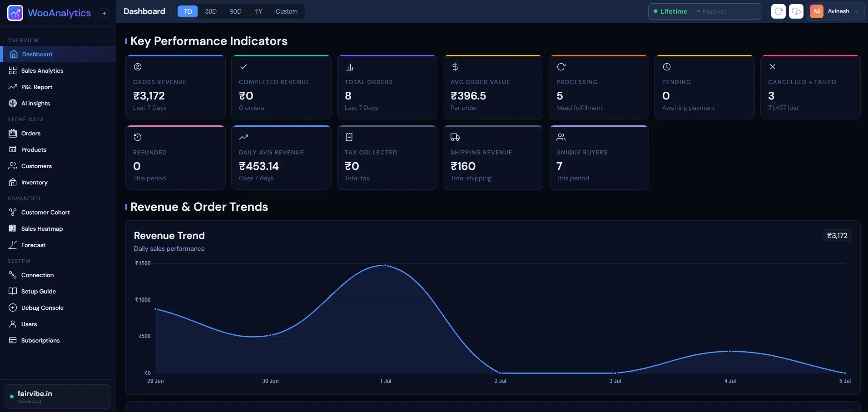Click the 30 Jun data point
Image resolution: width=868 pixels, height=412 pixels.
pos(270,335)
